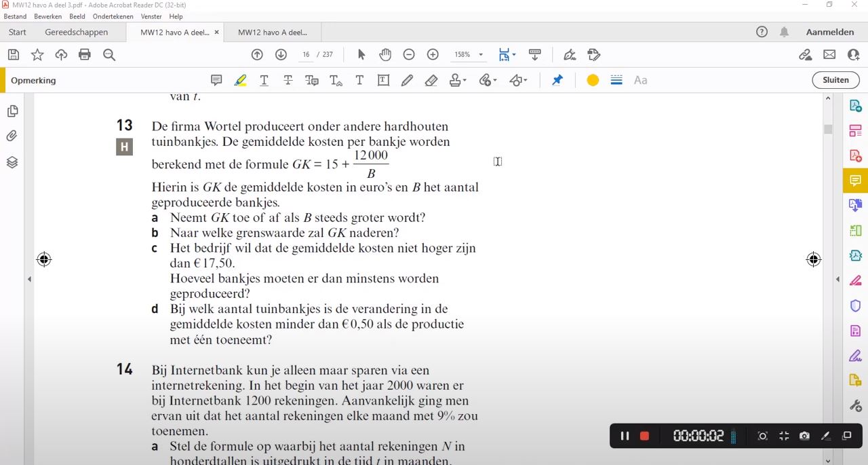Click the Sluiten button
This screenshot has height=465, width=868.
835,80
